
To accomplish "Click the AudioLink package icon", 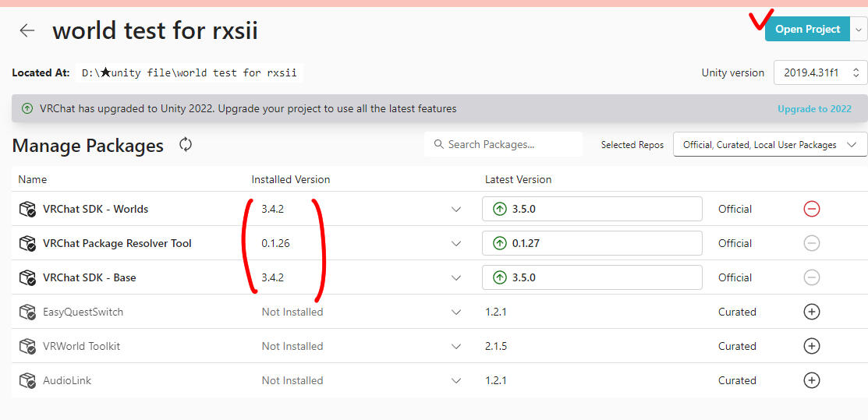I will (x=27, y=380).
